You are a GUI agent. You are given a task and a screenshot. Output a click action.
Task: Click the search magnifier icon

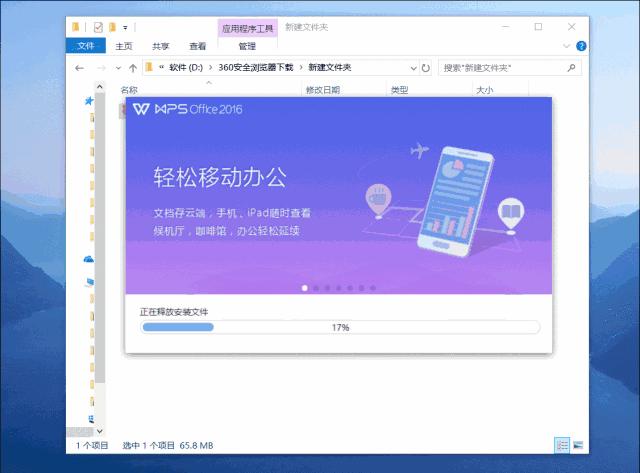[571, 68]
